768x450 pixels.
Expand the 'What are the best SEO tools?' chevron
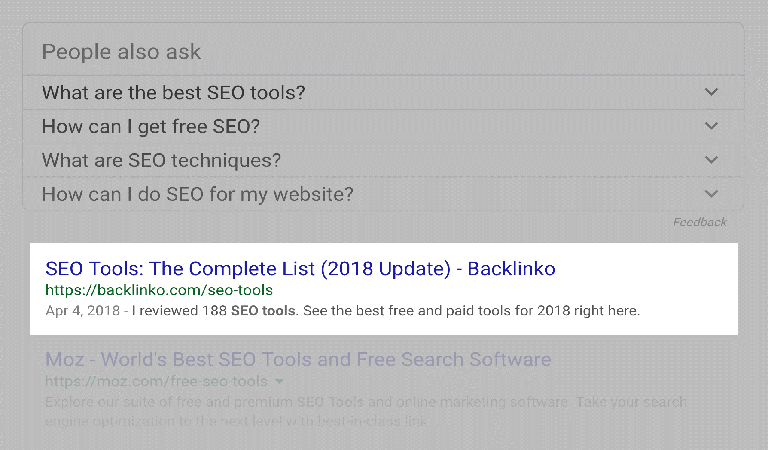point(711,92)
